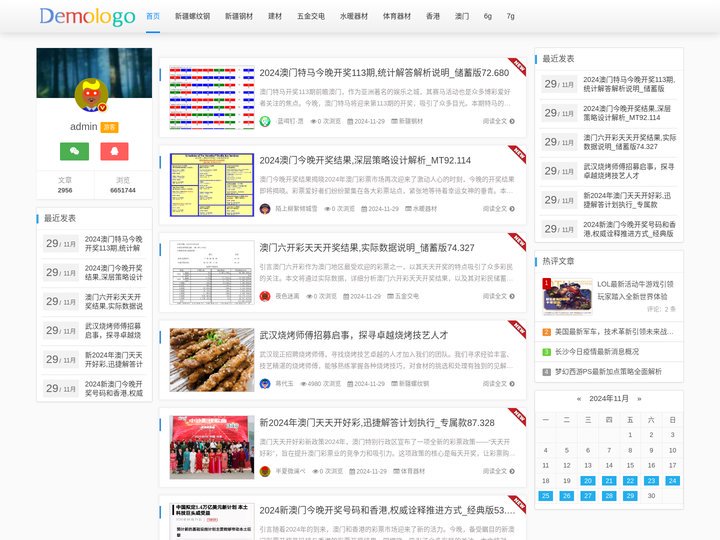Click the admin avatar image

(91, 95)
